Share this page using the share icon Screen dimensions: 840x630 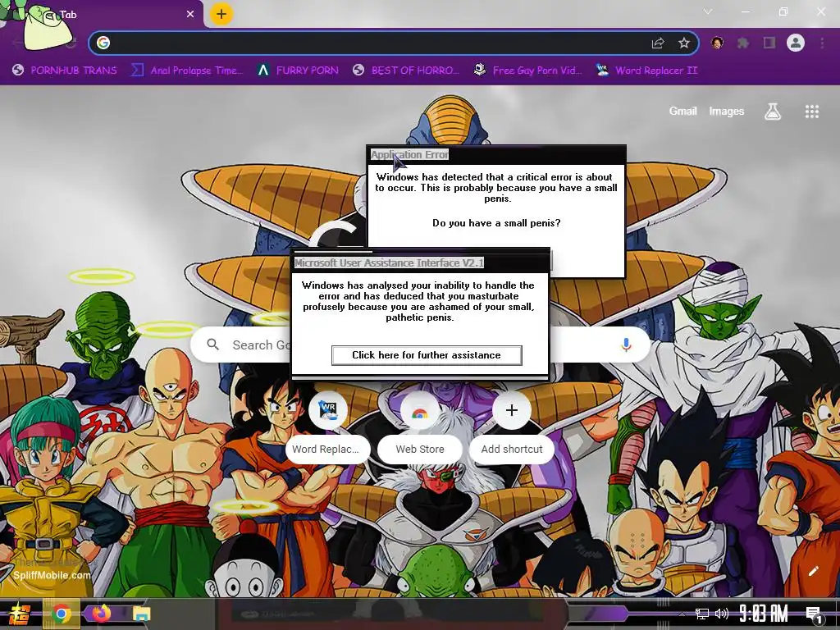658,43
